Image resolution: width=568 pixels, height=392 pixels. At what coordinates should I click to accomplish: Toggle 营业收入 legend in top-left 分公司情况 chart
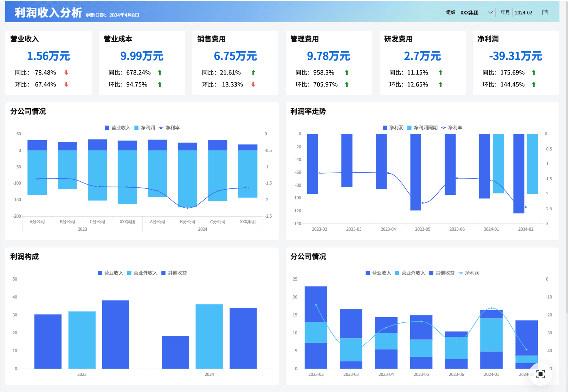pos(118,128)
